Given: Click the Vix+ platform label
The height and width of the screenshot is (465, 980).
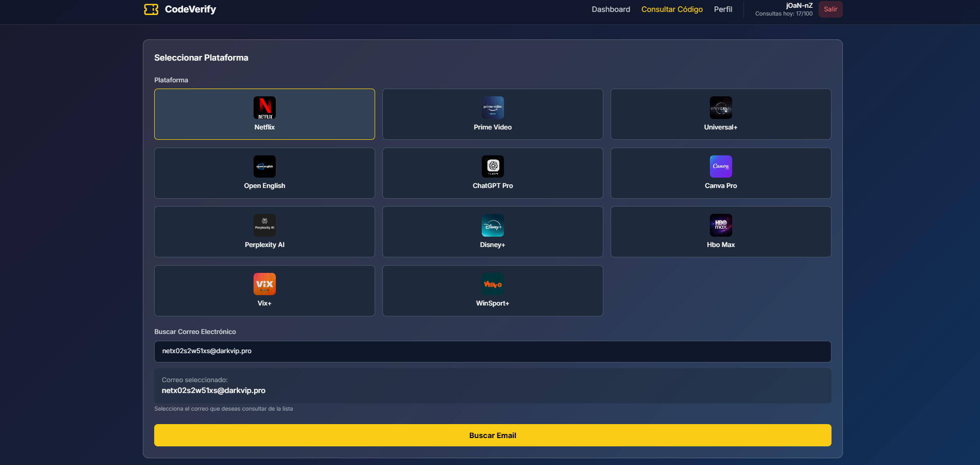Looking at the screenshot, I should click(x=264, y=303).
